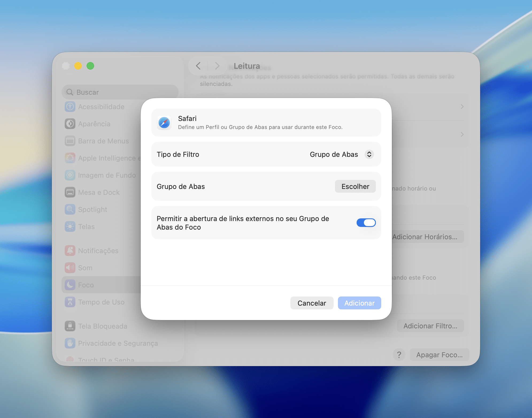This screenshot has height=418, width=532.
Task: Click the Acessibilidade sidebar icon
Action: 70,107
